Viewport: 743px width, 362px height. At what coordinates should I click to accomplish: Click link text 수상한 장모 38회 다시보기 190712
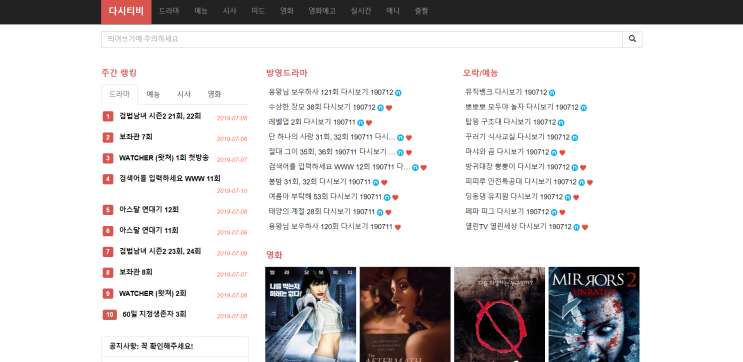[322, 108]
